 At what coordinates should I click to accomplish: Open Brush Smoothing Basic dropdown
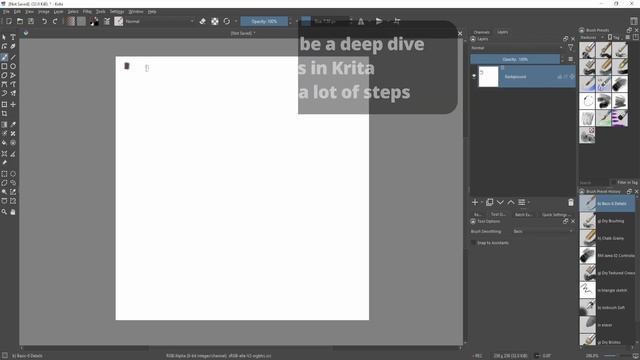point(543,231)
